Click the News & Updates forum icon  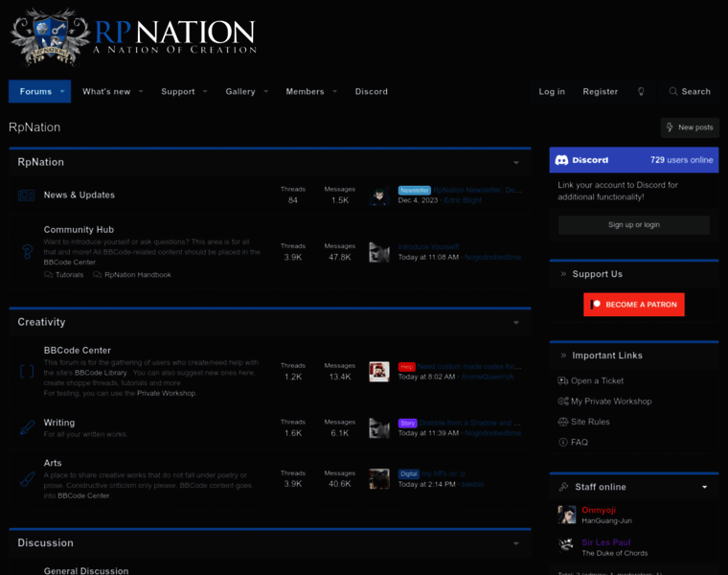click(27, 195)
